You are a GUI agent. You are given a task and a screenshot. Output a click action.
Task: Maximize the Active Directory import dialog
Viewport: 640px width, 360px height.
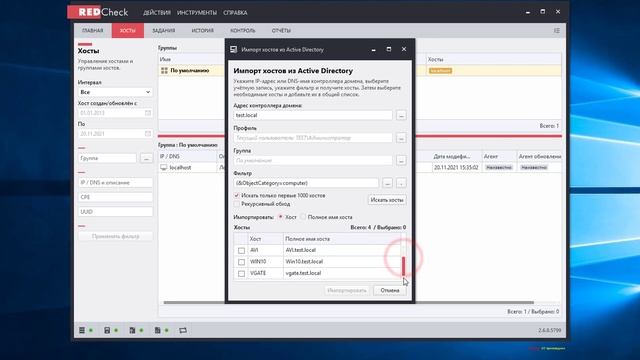[x=389, y=49]
